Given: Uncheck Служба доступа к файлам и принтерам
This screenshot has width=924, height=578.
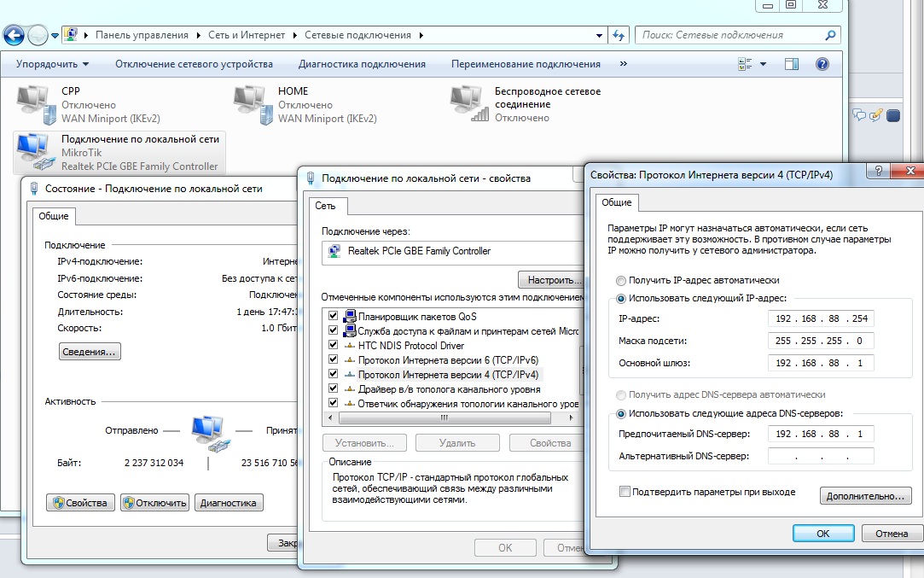Looking at the screenshot, I should click(x=333, y=331).
